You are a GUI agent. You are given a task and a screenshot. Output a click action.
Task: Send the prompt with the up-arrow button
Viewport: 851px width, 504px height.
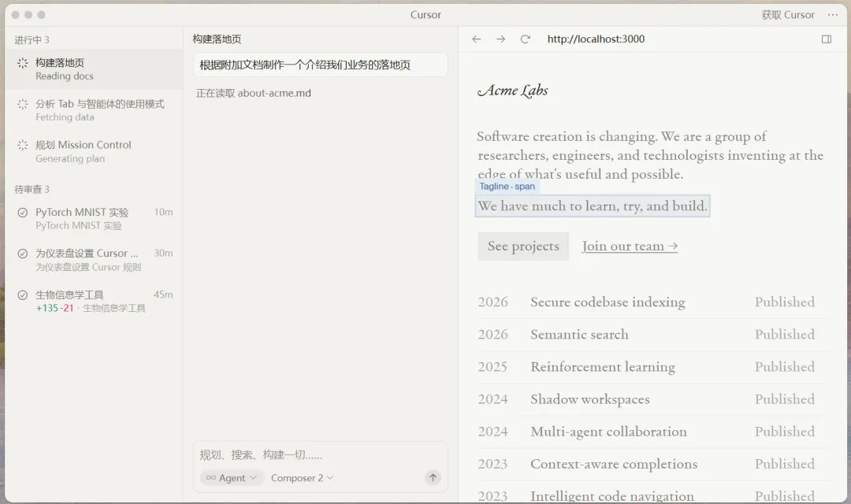[433, 477]
